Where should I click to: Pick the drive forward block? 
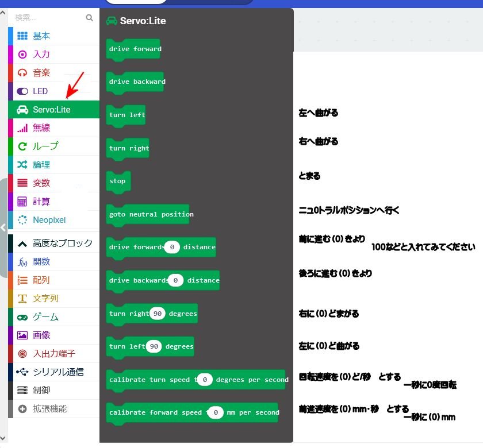pyautogui.click(x=135, y=49)
